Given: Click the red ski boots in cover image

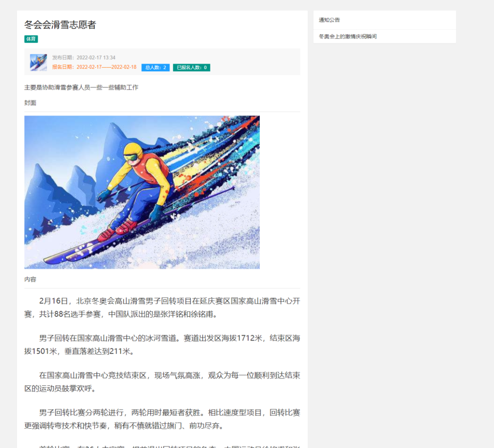Looking at the screenshot, I should 118,230.
